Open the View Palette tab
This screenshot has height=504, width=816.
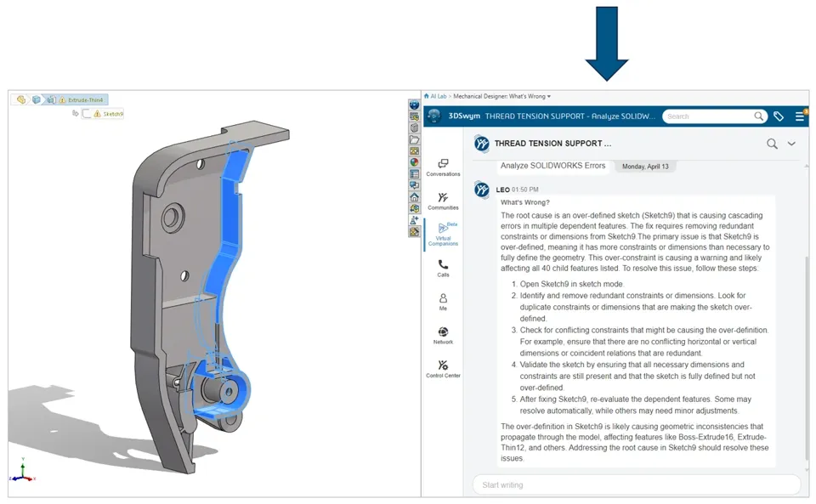coord(415,151)
